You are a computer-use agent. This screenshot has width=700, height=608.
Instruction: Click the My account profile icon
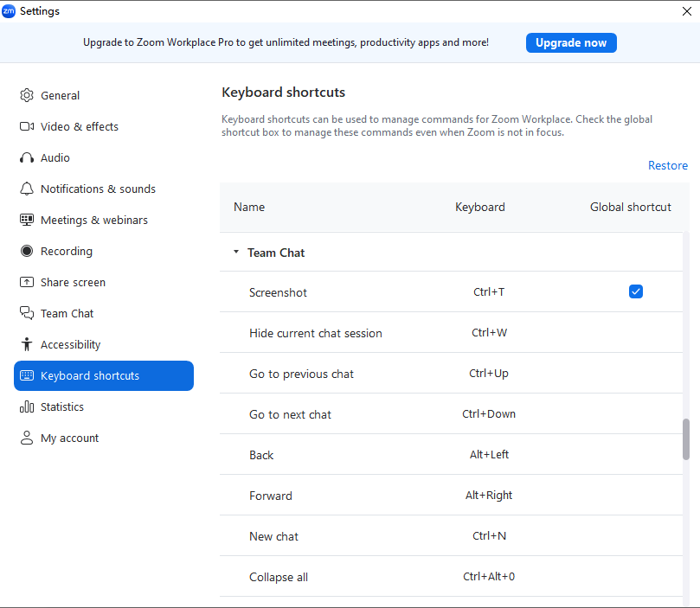27,438
